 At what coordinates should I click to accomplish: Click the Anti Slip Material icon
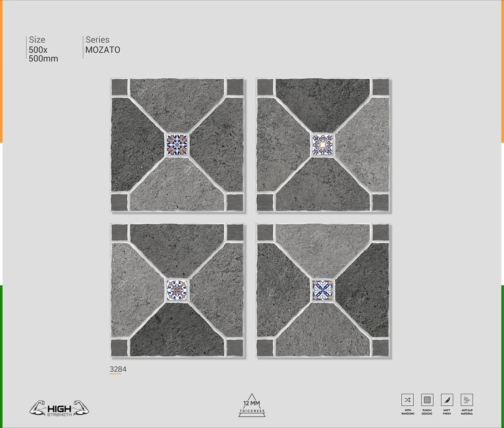click(467, 400)
